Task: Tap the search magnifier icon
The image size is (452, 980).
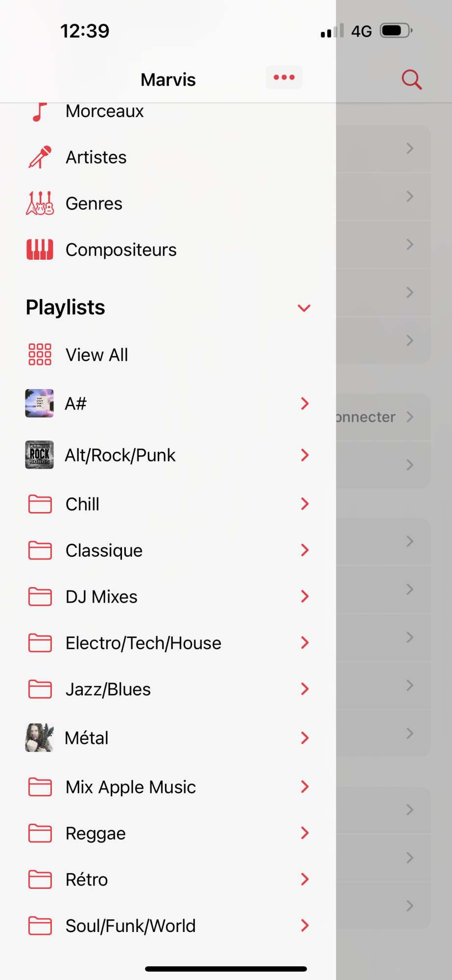Action: click(411, 79)
